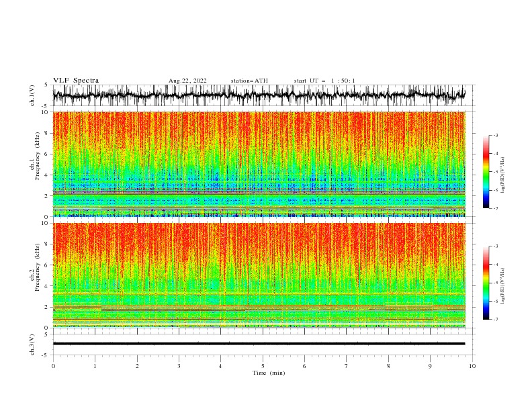
Task: Click the ch.2 spectrogram plot
Action: (x=259, y=275)
